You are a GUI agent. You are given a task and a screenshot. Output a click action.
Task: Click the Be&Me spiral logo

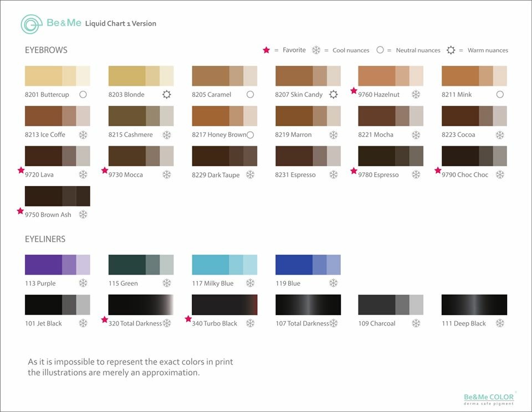tap(32, 24)
